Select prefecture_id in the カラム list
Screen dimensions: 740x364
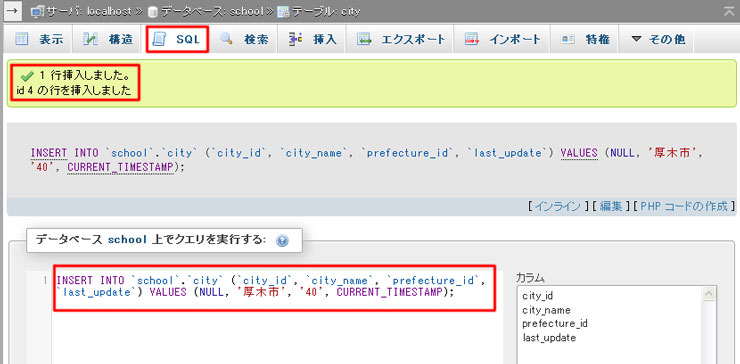(x=555, y=324)
